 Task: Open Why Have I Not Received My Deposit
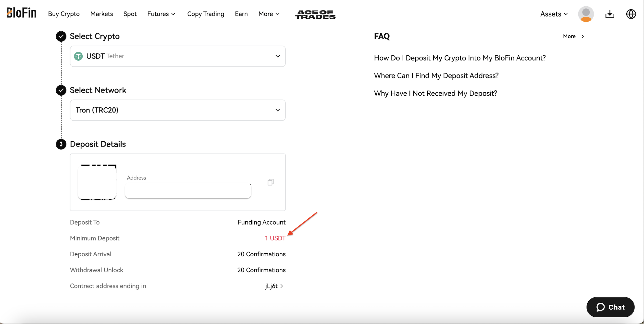[x=435, y=94]
